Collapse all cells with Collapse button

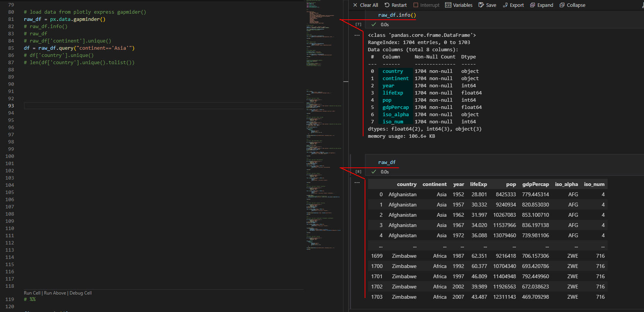(x=572, y=5)
